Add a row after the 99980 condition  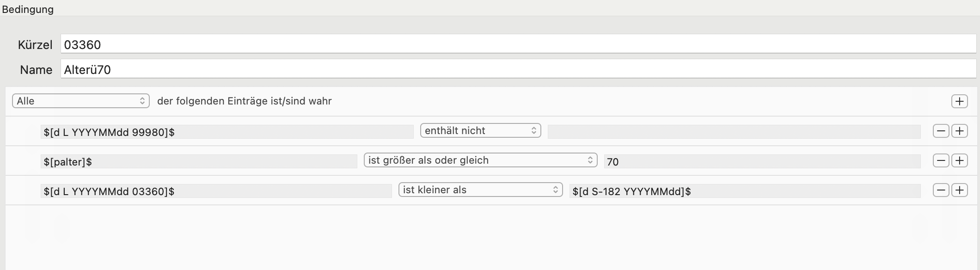(x=960, y=131)
